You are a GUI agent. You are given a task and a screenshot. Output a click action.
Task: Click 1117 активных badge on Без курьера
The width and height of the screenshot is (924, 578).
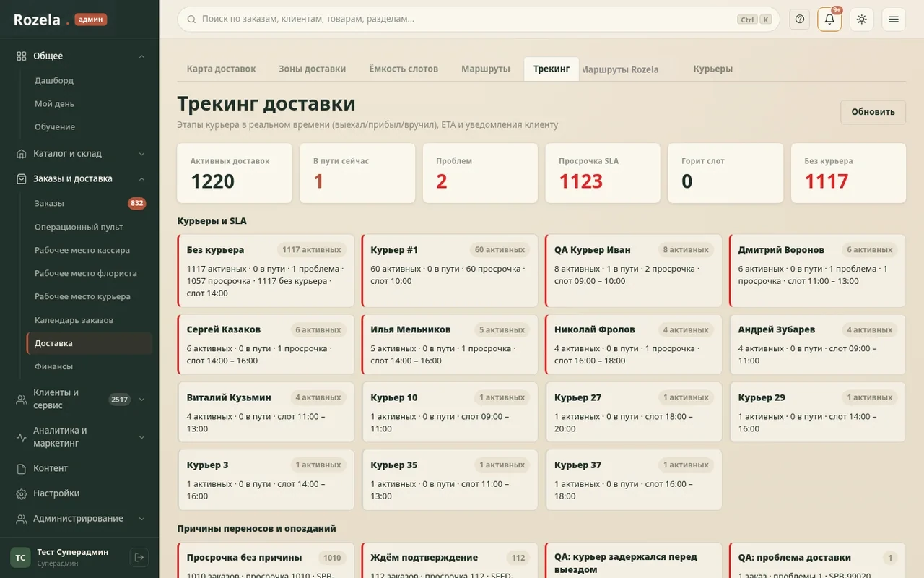(311, 249)
